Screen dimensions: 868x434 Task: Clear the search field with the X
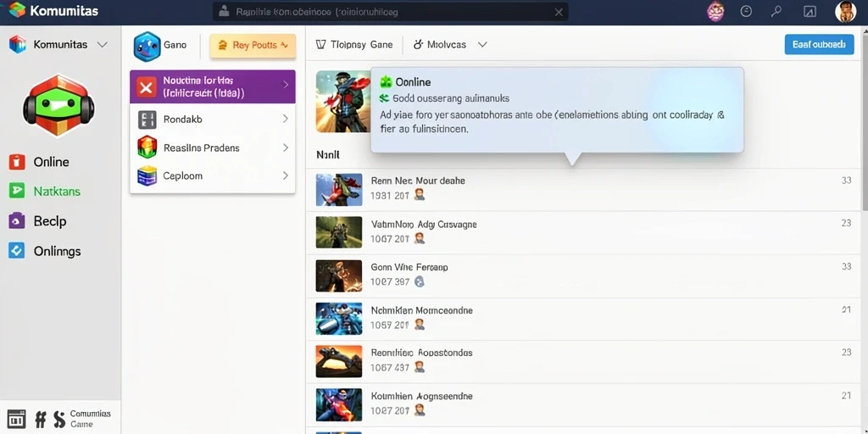pyautogui.click(x=559, y=12)
